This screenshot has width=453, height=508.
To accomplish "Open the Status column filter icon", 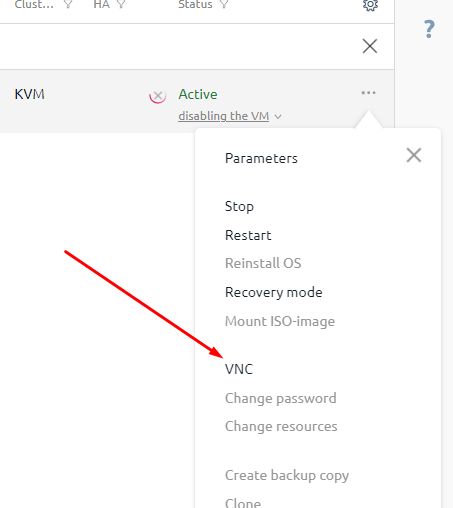I will coord(224,4).
